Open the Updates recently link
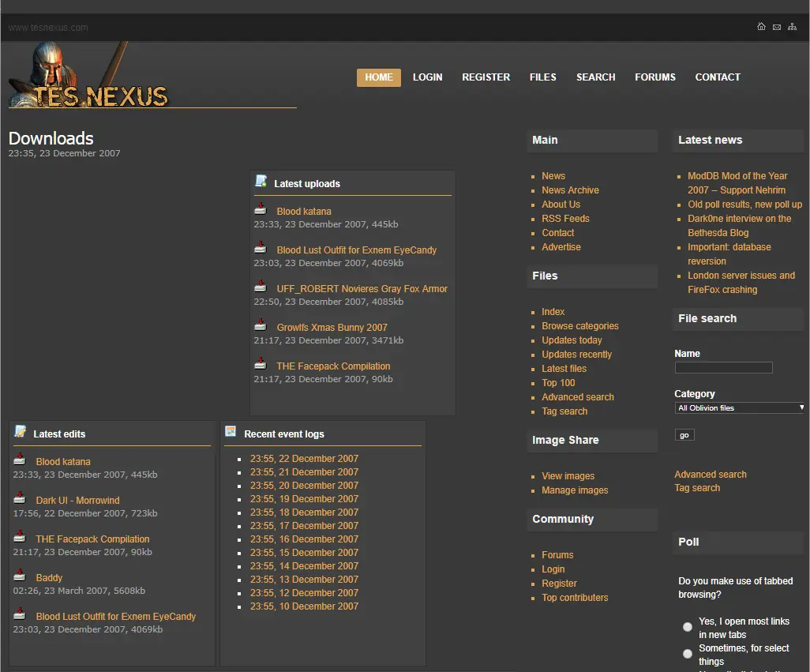Viewport: 810px width, 672px height. 576,355
